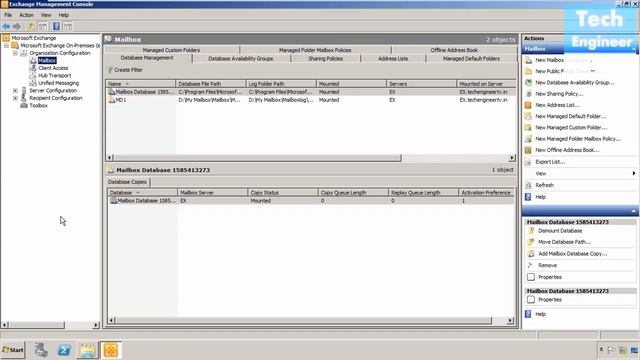The image size is (640, 360).
Task: Collapse the database actions section chevron
Action: pos(633,211)
